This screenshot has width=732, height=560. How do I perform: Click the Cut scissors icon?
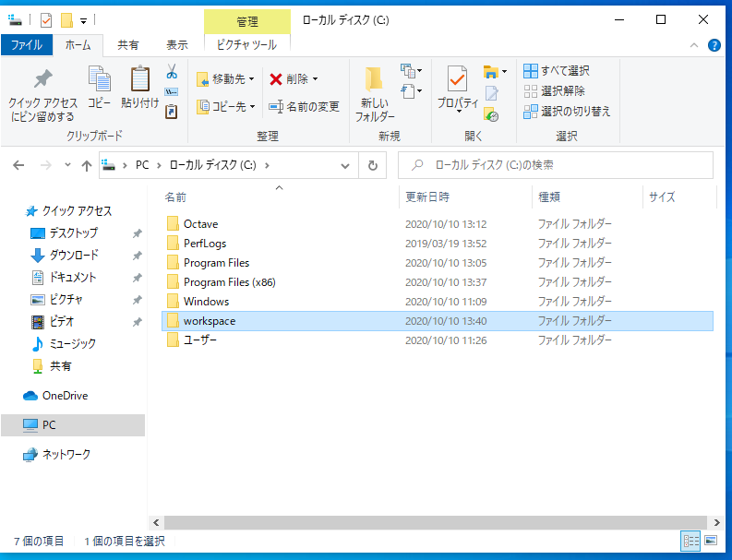[x=172, y=71]
